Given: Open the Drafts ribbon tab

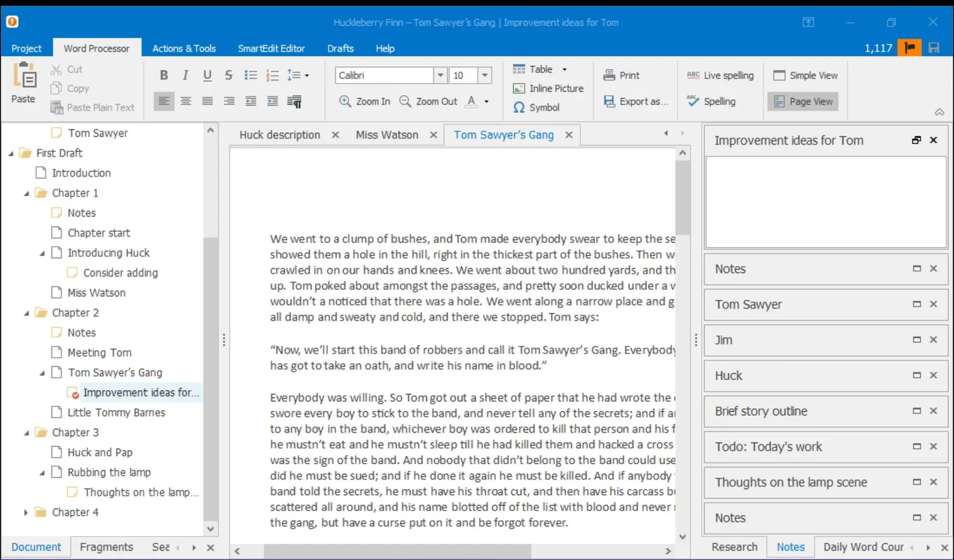Looking at the screenshot, I should click(x=340, y=48).
